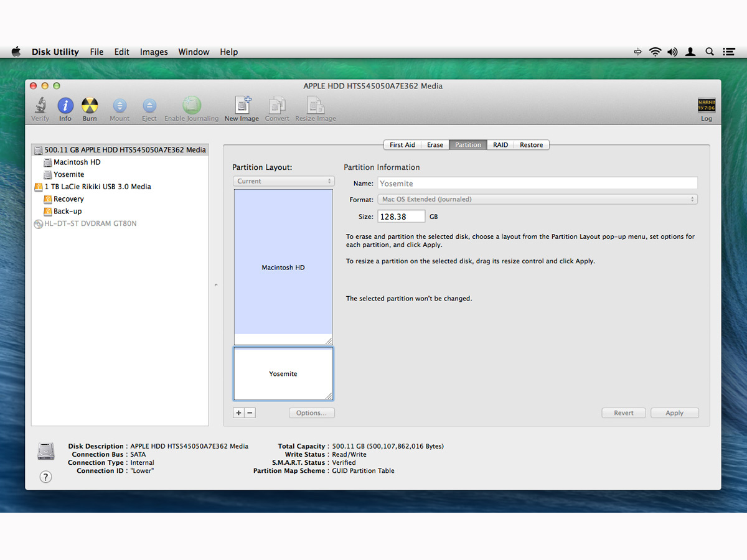747x560 pixels.
Task: Open the Help menu
Action: (x=229, y=52)
